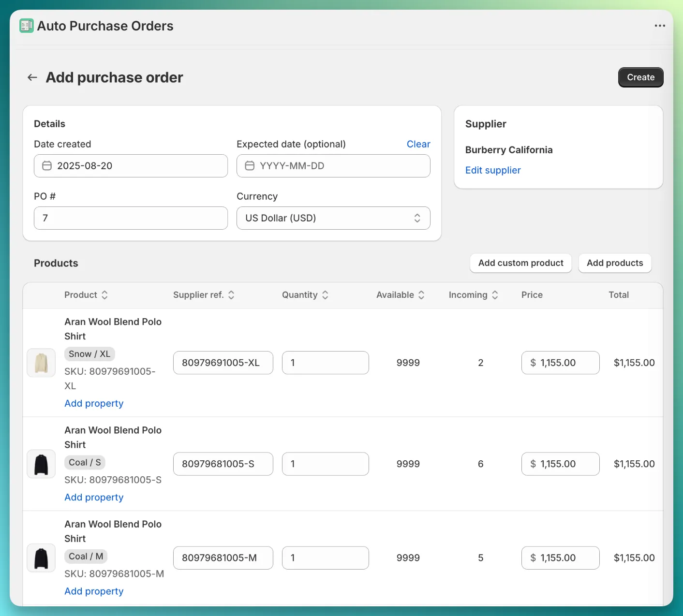Viewport: 683px width, 616px height.
Task: Edit supplier ref 80979681005-M field
Action: [x=223, y=557]
